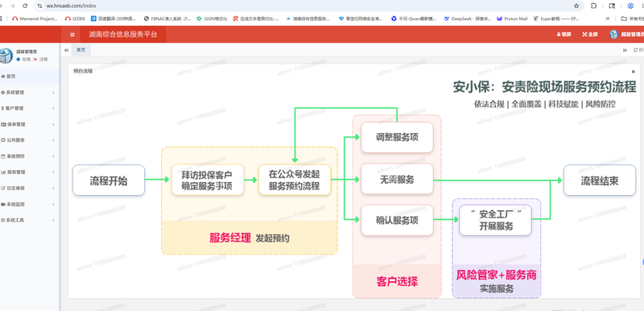Expand the 系统管理 sidebar menu

29,93
